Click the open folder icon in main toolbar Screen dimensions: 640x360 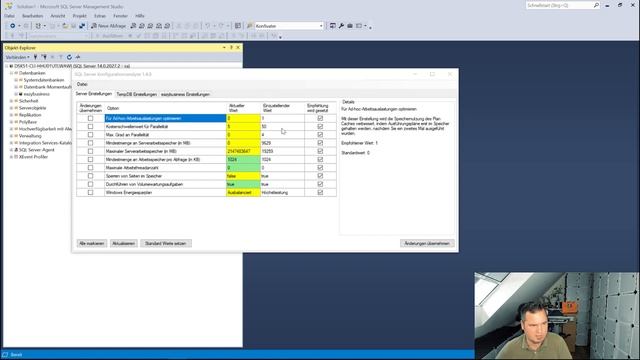click(x=65, y=26)
